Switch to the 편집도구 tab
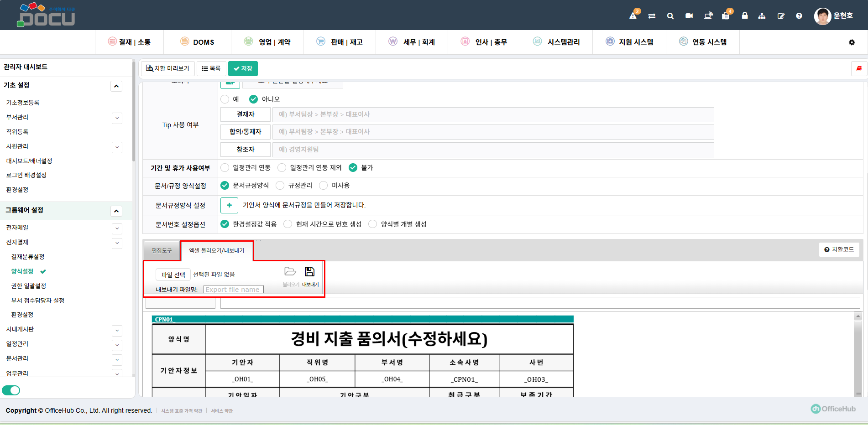This screenshot has height=425, width=868. [162, 251]
